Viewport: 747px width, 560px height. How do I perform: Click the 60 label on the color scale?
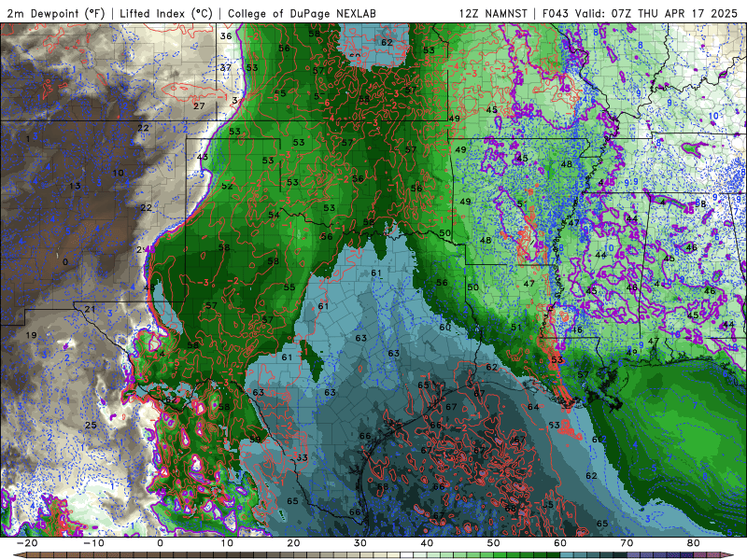(560, 543)
